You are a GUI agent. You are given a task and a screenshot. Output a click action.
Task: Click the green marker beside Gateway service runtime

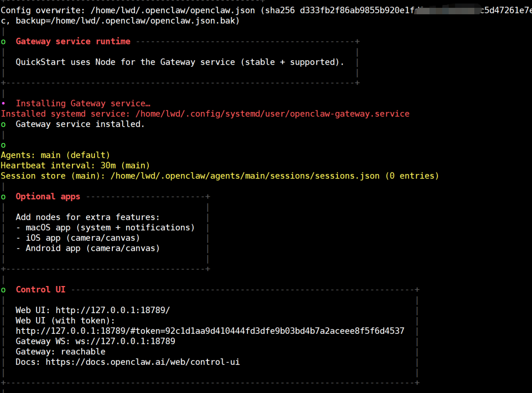click(x=3, y=42)
